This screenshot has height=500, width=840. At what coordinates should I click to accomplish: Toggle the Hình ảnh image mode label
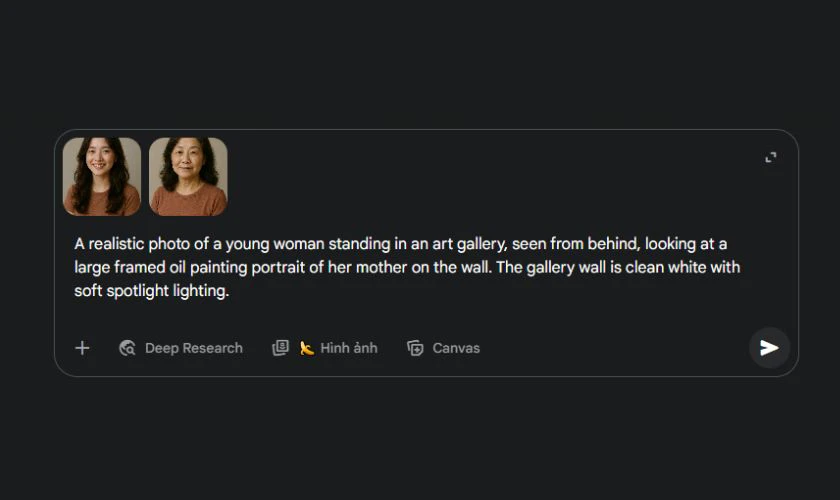tap(349, 348)
